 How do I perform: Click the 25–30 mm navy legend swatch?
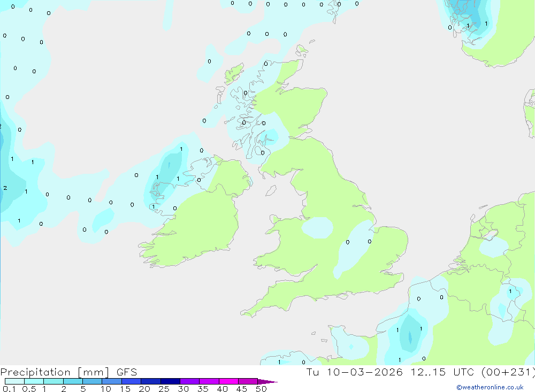[170, 381]
